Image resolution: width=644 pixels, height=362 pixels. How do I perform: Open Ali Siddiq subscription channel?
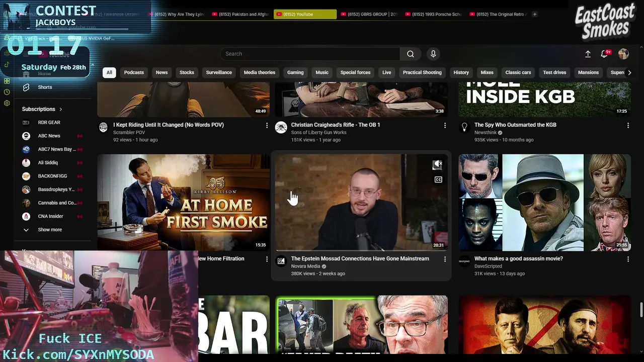tap(48, 162)
